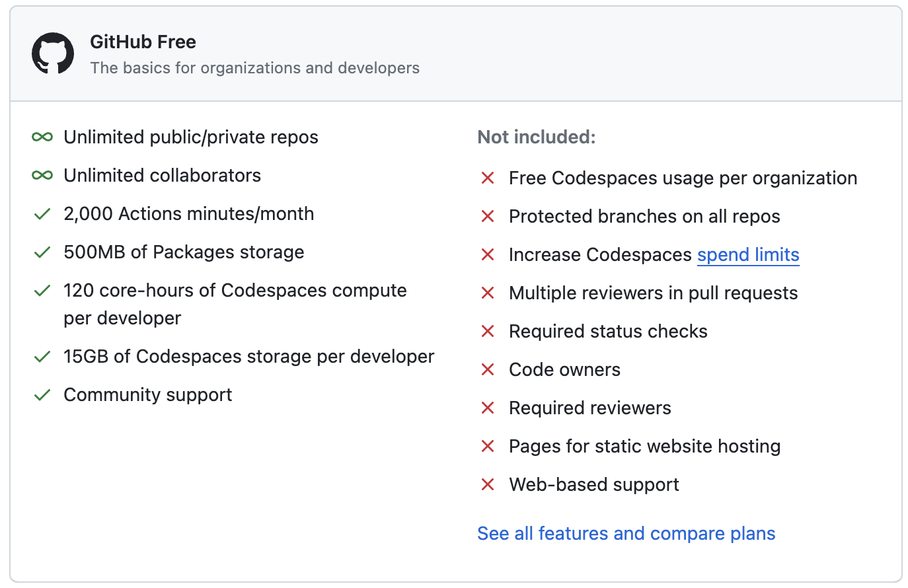
Task: Click red X beside Web-based support
Action: [488, 484]
